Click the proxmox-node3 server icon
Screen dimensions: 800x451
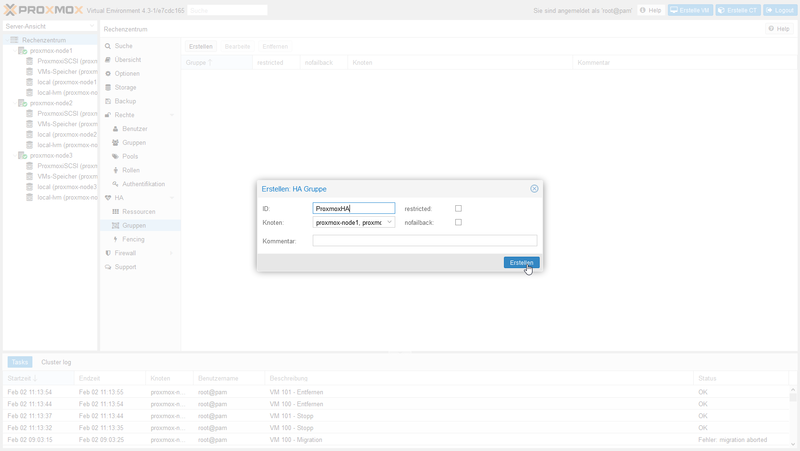click(22, 156)
